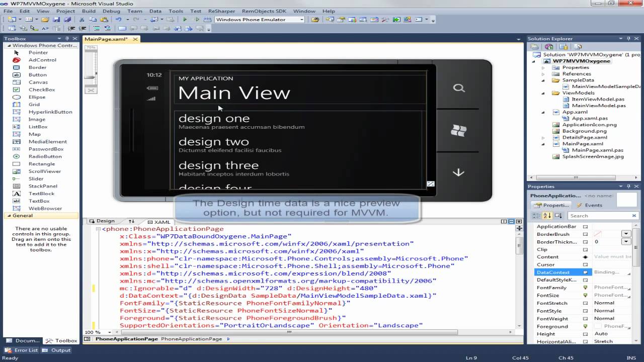Expand the DetailsPage.xaml node
Image resolution: width=644 pixels, height=362 pixels.
(543, 137)
